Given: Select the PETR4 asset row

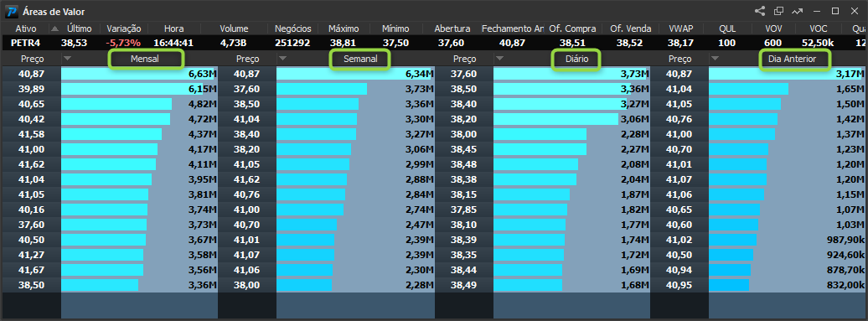Looking at the screenshot, I should [x=434, y=43].
